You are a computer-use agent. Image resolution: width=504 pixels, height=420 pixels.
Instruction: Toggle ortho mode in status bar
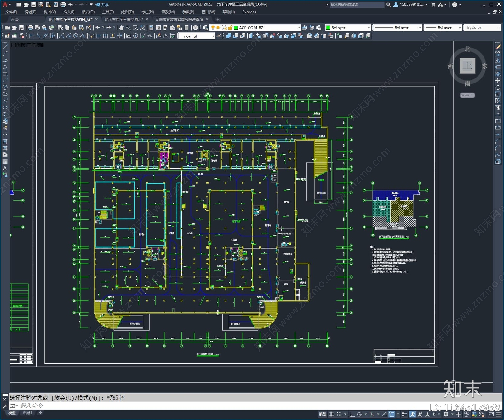(352, 414)
